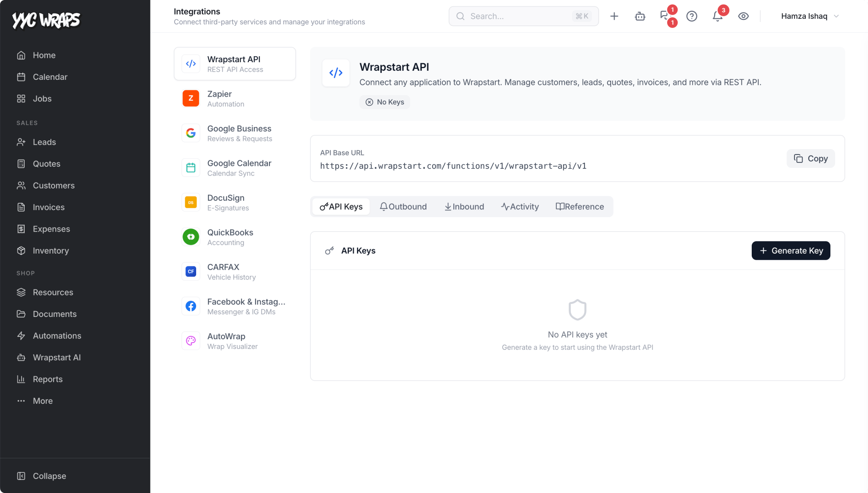Screen dimensions: 868x493
Task: Select Facebook & Instagram integration
Action: [235, 306]
